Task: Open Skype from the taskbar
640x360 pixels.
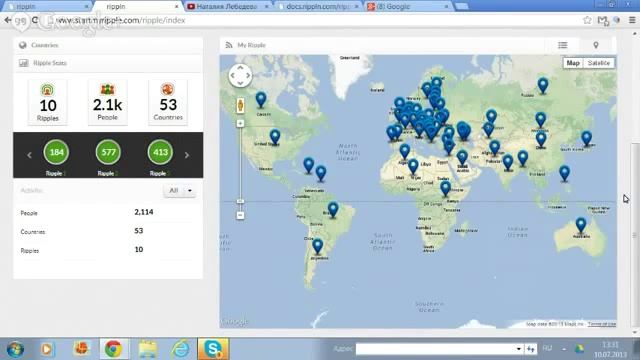Action: point(213,349)
